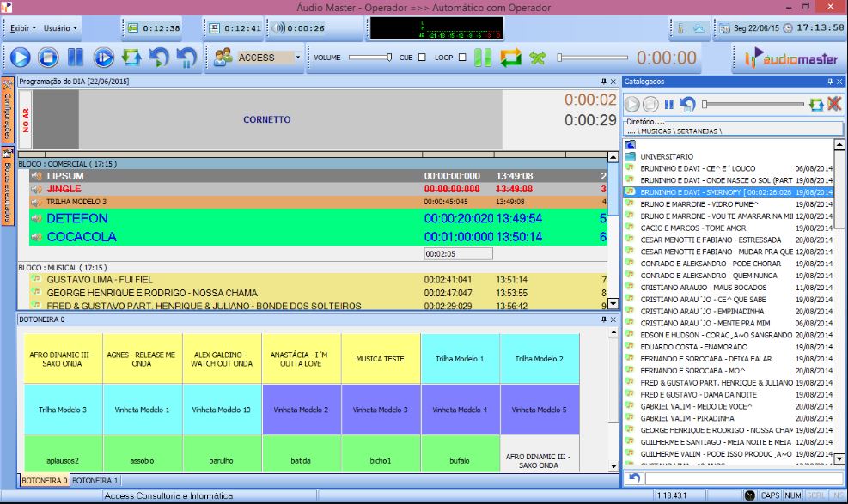Image resolution: width=848 pixels, height=504 pixels.
Task: Click the VOLUME slider in the toolbar
Action: tap(369, 58)
